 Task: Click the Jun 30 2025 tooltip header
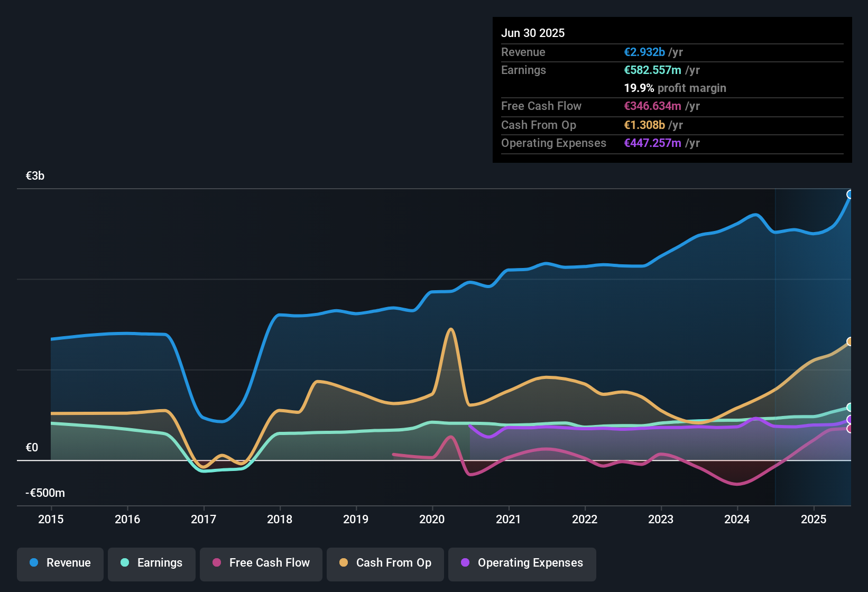533,33
